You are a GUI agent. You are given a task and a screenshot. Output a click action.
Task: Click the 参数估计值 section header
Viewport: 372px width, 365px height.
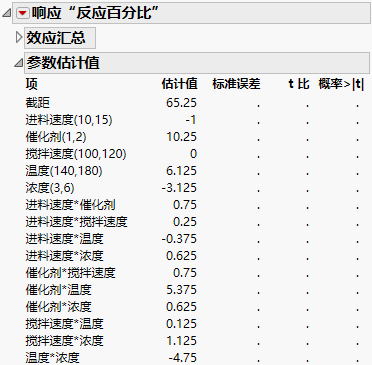[197, 63]
